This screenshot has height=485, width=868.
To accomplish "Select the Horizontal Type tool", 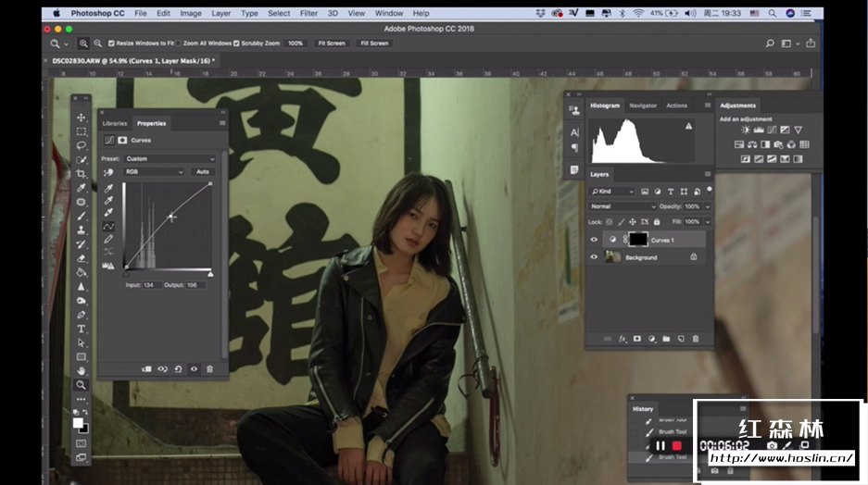I will pos(82,329).
